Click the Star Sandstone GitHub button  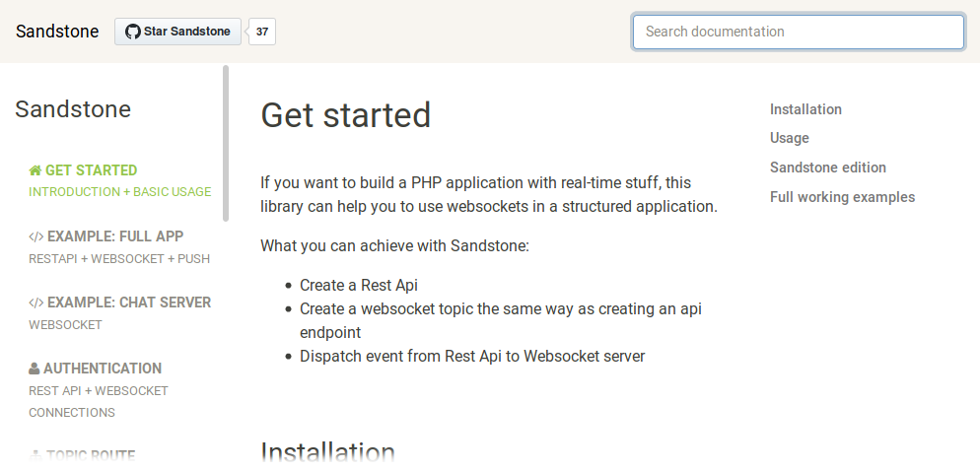(177, 32)
